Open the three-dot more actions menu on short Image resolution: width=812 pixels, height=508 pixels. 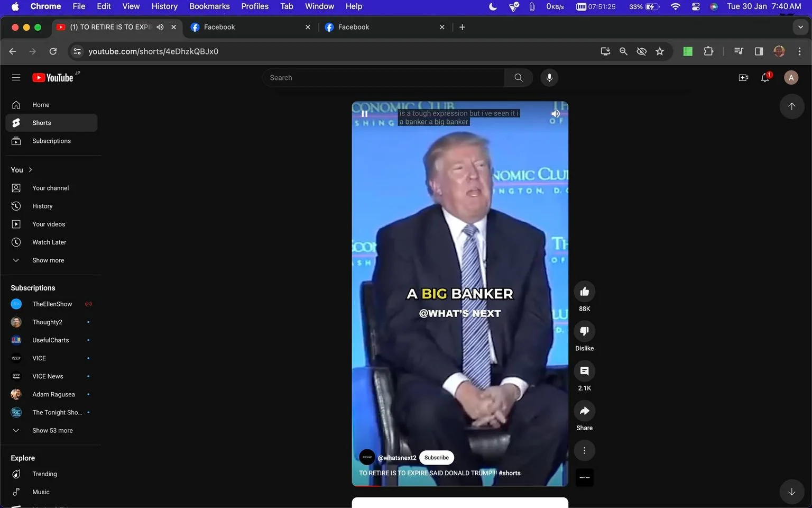584,450
